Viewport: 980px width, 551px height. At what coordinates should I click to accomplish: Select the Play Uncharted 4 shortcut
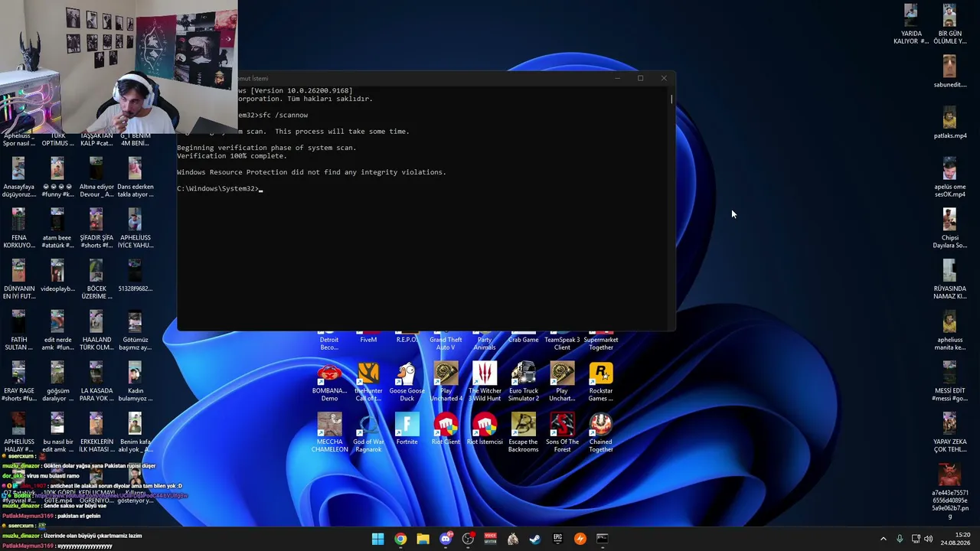(x=446, y=383)
